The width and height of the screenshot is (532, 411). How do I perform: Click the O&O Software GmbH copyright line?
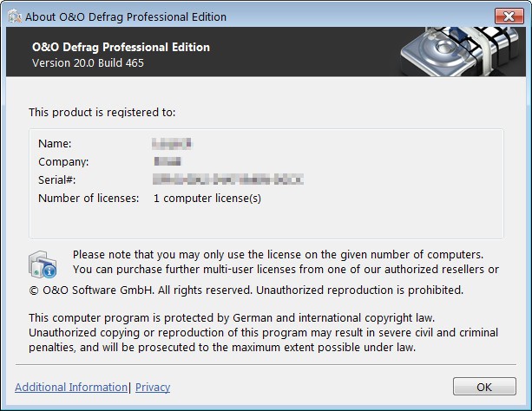coord(246,290)
